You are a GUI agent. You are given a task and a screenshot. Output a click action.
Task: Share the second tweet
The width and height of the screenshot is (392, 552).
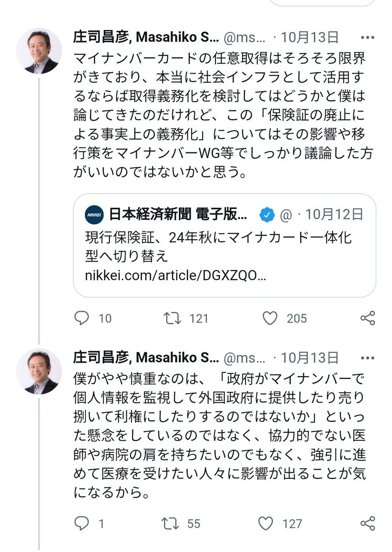[367, 523]
